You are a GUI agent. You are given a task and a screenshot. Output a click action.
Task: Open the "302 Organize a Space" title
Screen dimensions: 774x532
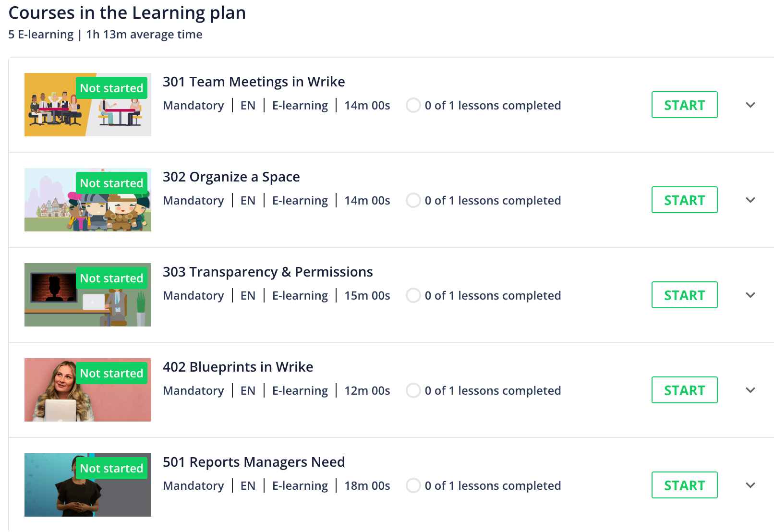point(231,177)
